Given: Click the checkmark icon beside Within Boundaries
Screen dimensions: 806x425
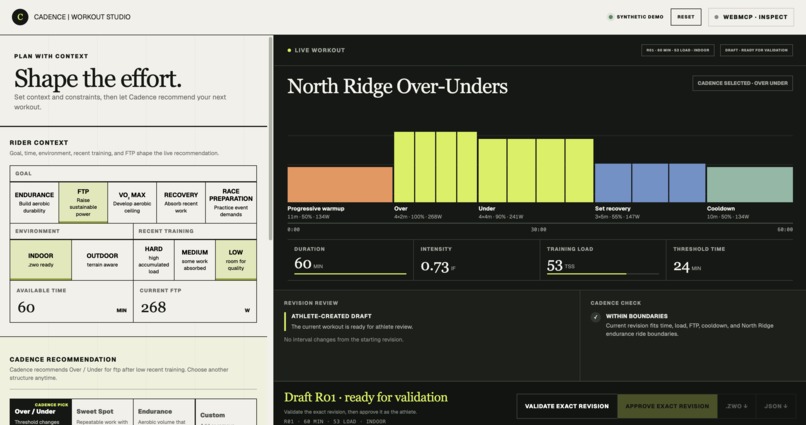Looking at the screenshot, I should [595, 317].
